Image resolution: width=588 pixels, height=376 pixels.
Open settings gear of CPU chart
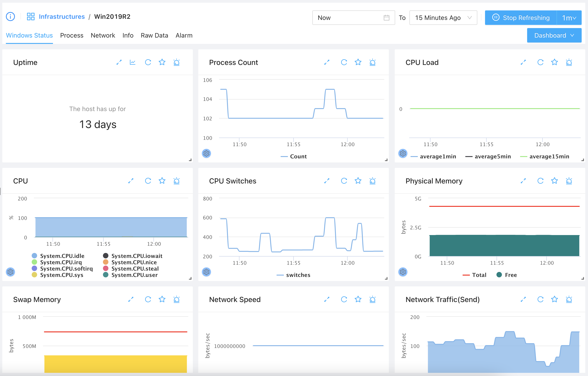point(10,272)
